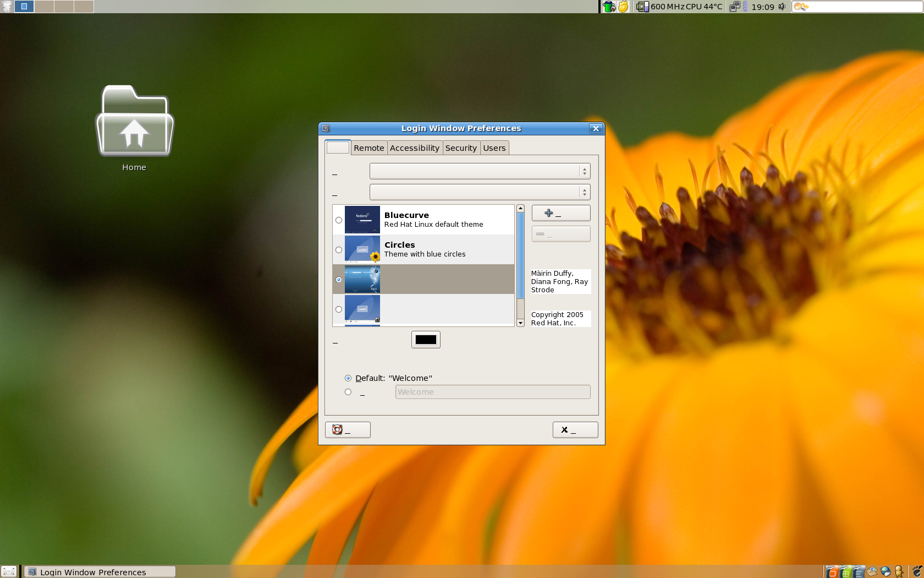The height and width of the screenshot is (578, 924).
Task: Open the web browser globe icon
Action: 886,572
